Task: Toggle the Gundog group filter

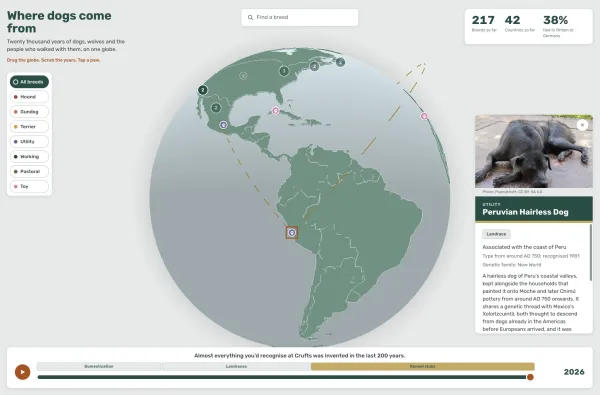Action: (29, 112)
